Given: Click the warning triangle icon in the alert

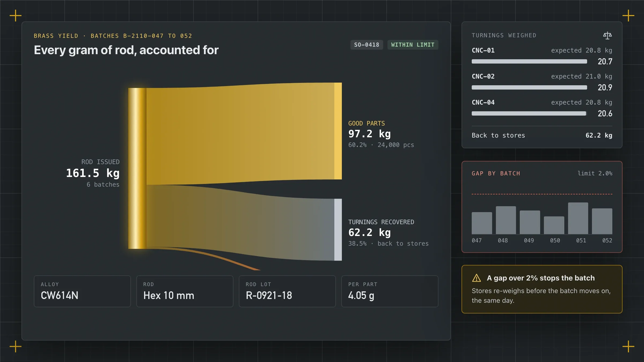Looking at the screenshot, I should pos(476,278).
